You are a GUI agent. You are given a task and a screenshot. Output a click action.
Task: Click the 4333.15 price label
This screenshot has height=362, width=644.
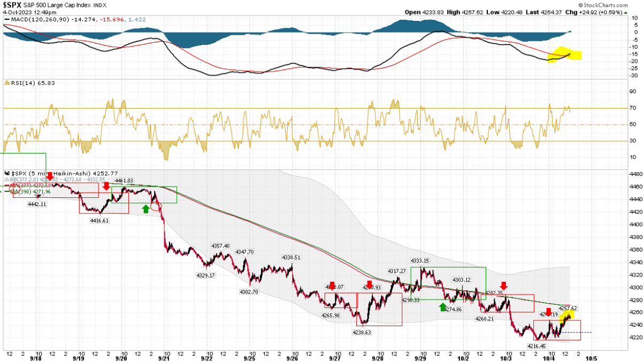(419, 261)
